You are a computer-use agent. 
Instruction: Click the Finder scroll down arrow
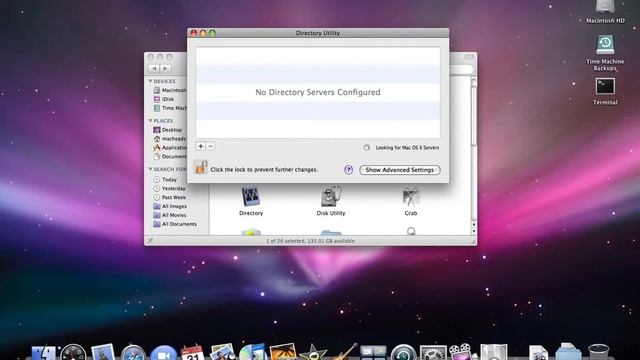(x=473, y=231)
